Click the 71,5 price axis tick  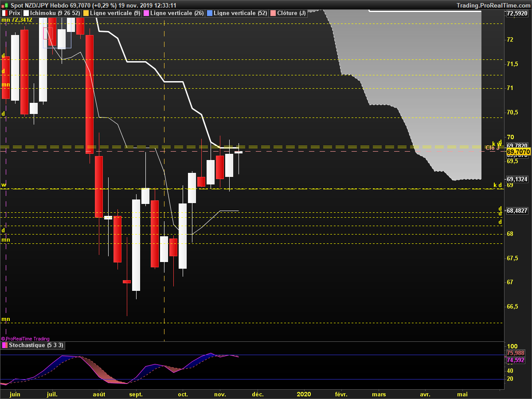point(512,64)
